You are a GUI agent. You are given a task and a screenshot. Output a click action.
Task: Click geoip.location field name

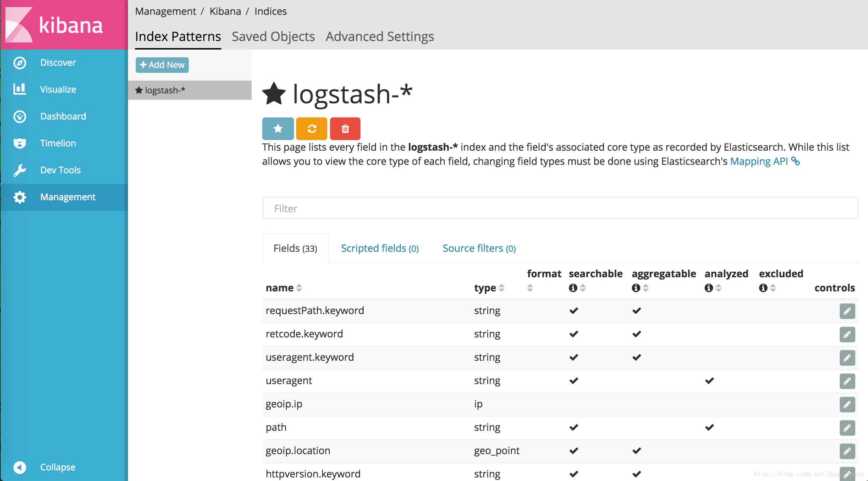coord(298,451)
